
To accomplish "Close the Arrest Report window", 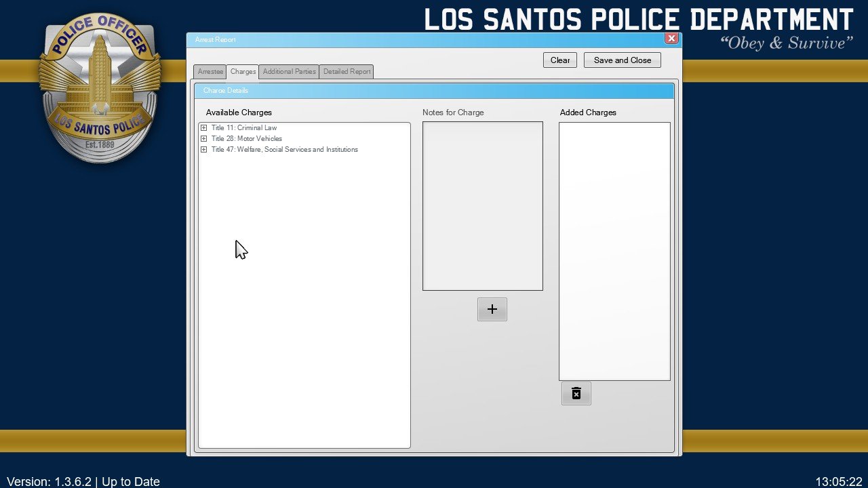I will 671,39.
